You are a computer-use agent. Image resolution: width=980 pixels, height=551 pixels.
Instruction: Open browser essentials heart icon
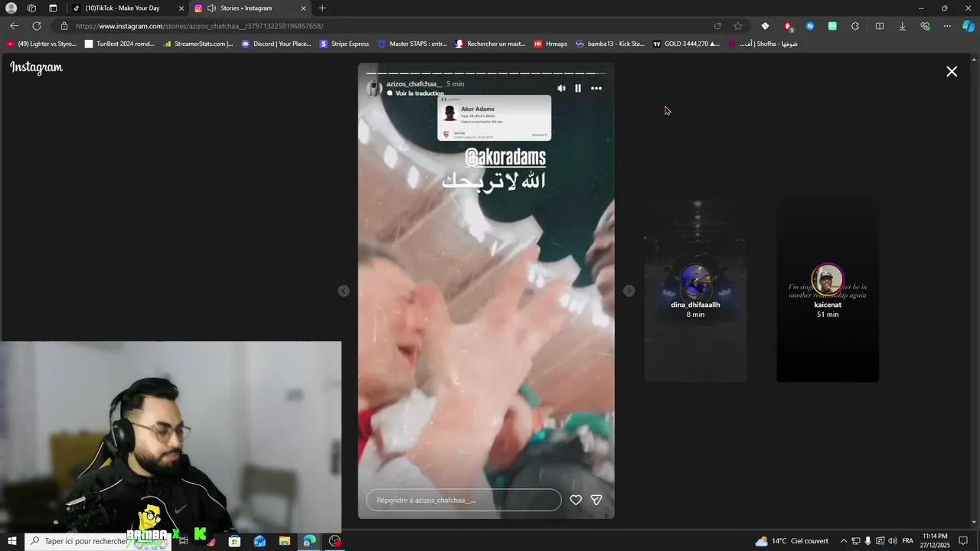click(925, 26)
